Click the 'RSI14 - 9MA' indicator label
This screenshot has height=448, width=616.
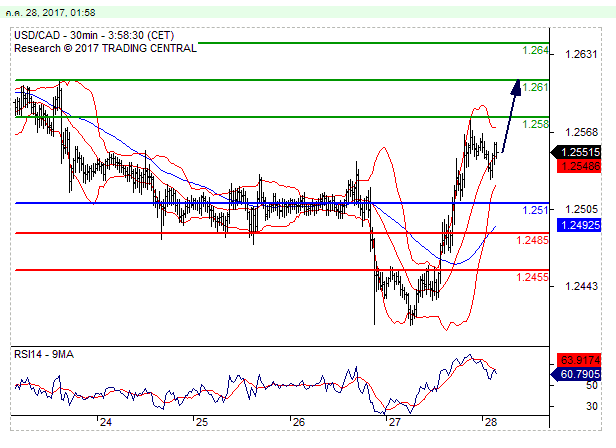pos(44,354)
